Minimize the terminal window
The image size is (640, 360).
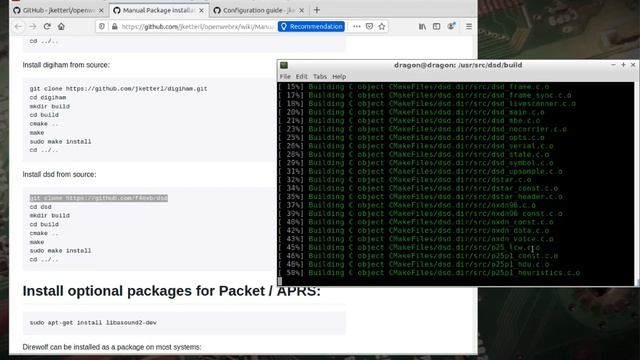613,65
